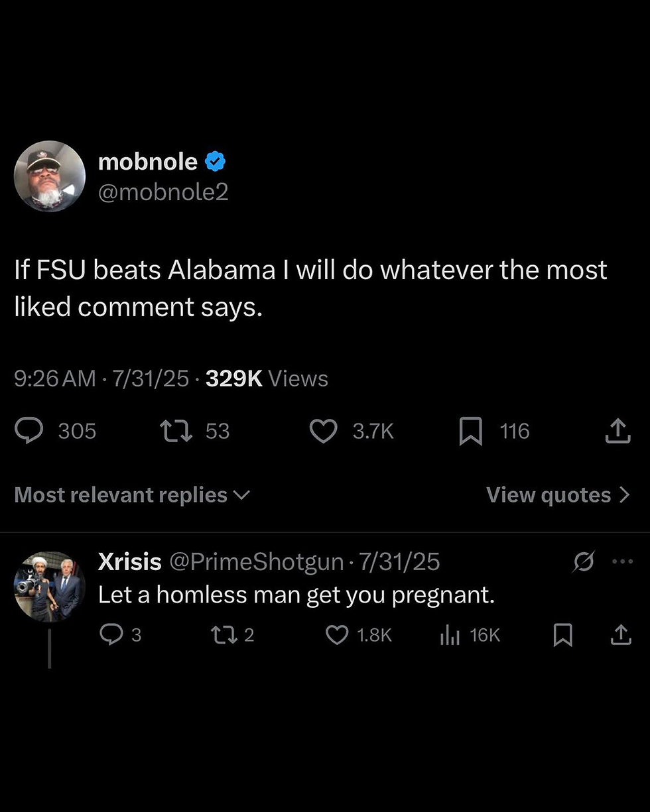Reply to Xrisis's comment

[x=110, y=635]
